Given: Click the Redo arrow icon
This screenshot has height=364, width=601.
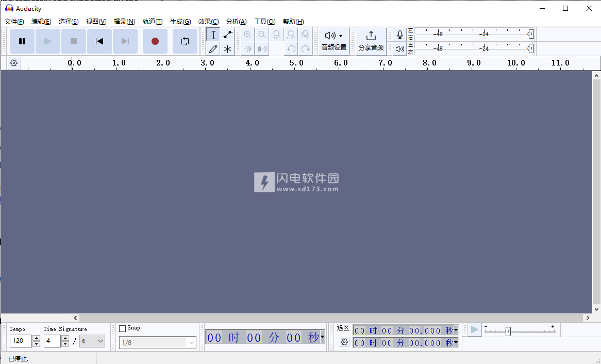Looking at the screenshot, I should 306,49.
